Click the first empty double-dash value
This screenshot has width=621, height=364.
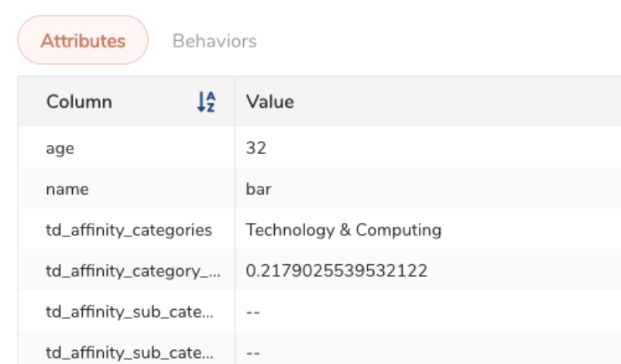252,312
